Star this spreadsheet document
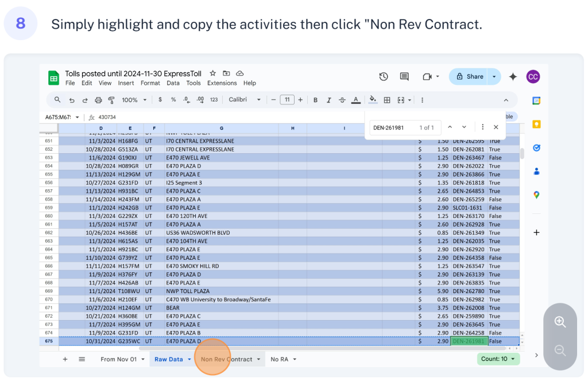This screenshot has width=588, height=382. point(213,73)
